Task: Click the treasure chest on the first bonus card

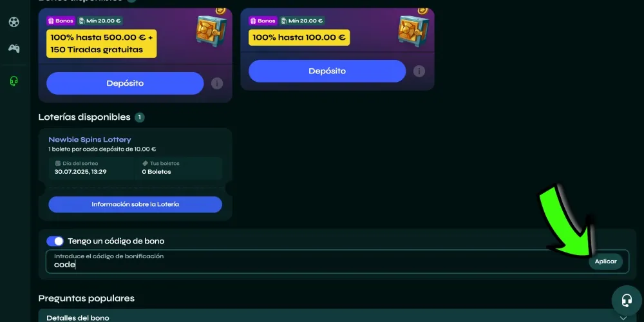Action: (x=211, y=30)
